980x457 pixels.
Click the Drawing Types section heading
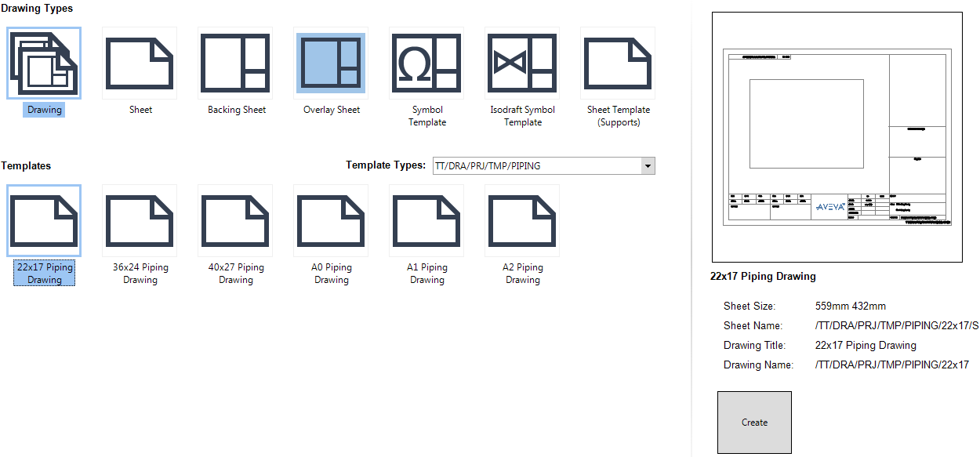37,9
